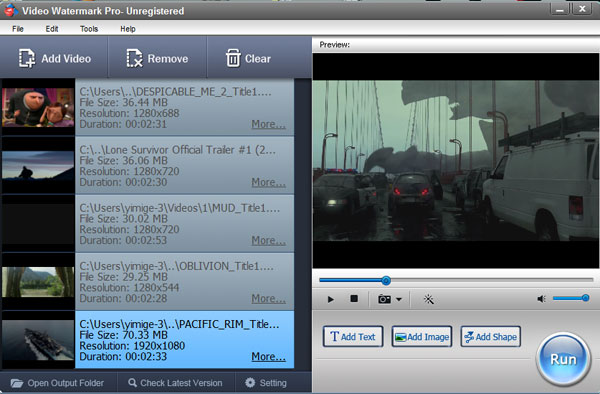Close the Video Watermark Pro window
The width and height of the screenshot is (600, 394).
[582, 10]
